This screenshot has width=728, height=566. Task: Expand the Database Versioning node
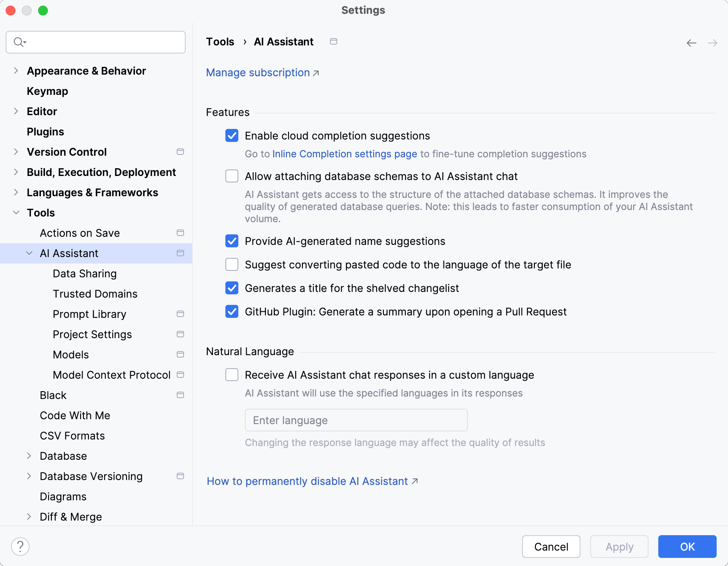click(29, 476)
